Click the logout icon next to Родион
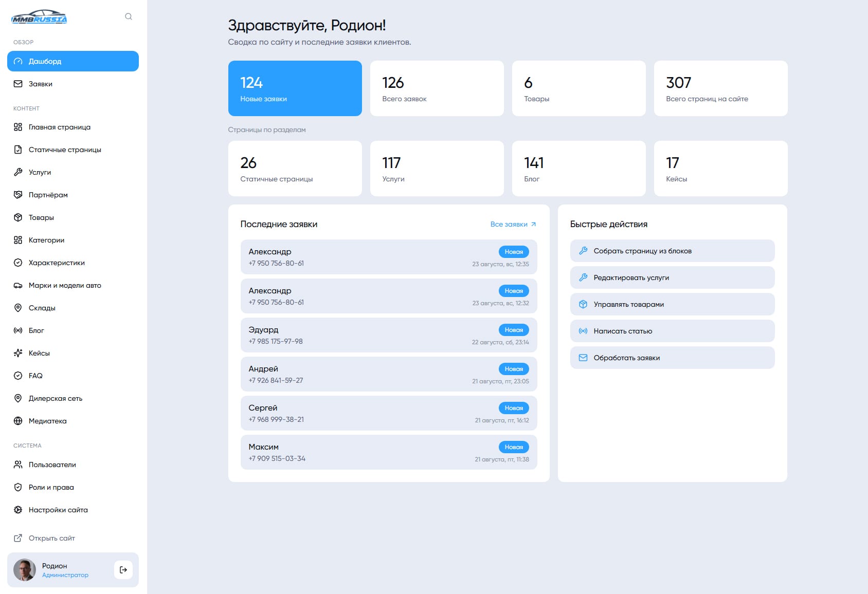 pos(123,570)
